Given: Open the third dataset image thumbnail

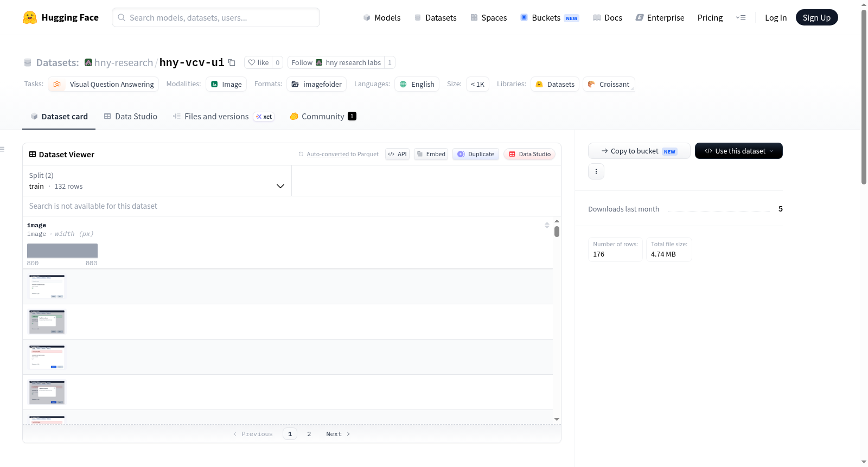Looking at the screenshot, I should click(47, 357).
